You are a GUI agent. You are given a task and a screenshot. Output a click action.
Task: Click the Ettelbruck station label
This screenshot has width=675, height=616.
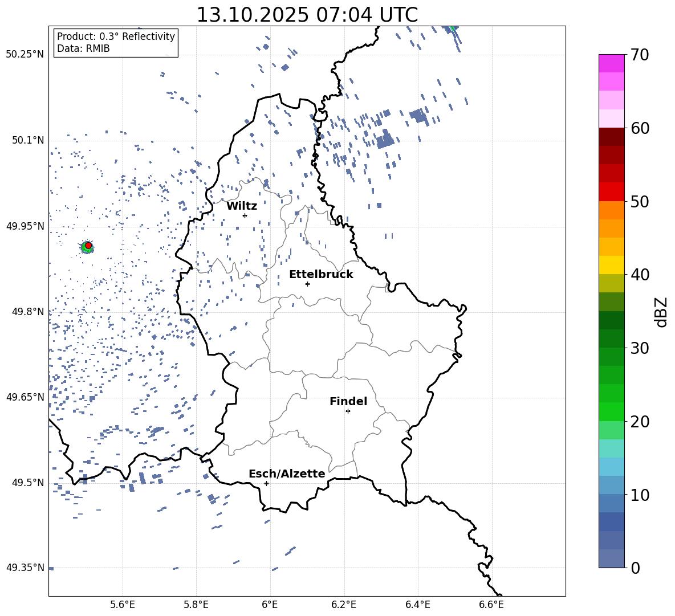pos(321,275)
